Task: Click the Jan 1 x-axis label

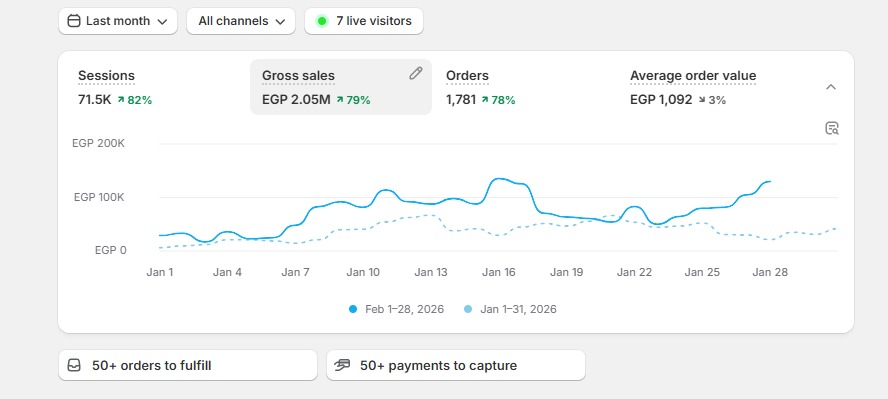Action: [160, 272]
